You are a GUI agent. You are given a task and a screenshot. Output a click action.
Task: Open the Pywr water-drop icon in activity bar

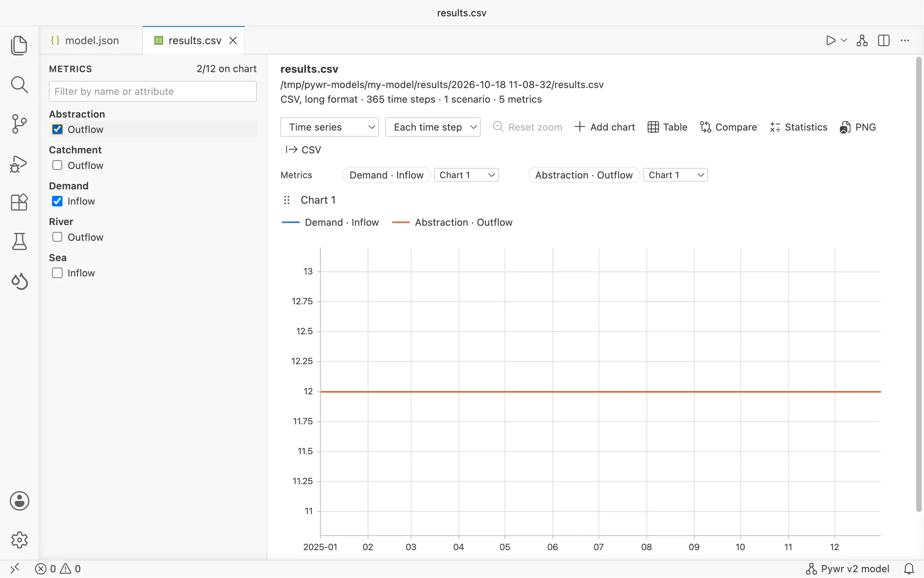(19, 282)
